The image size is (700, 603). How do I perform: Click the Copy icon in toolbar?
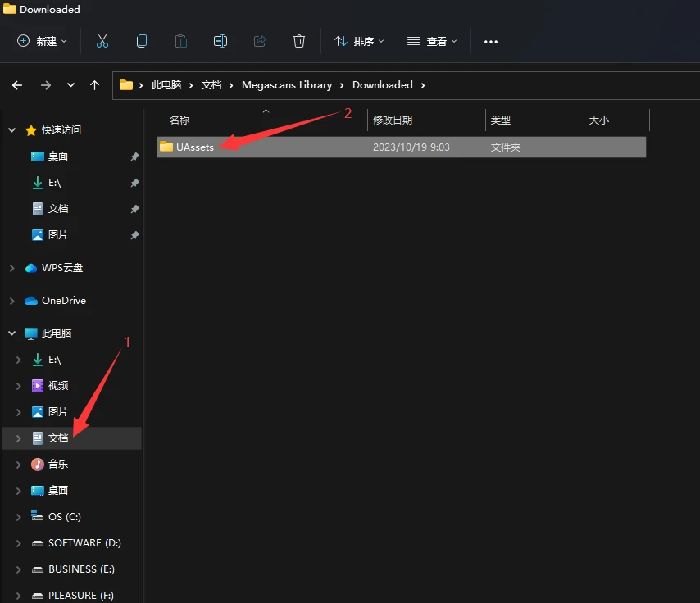click(142, 41)
